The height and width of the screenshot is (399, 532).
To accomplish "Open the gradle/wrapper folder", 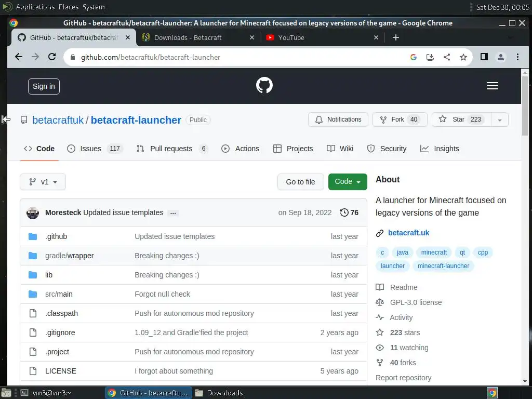I will (69, 256).
